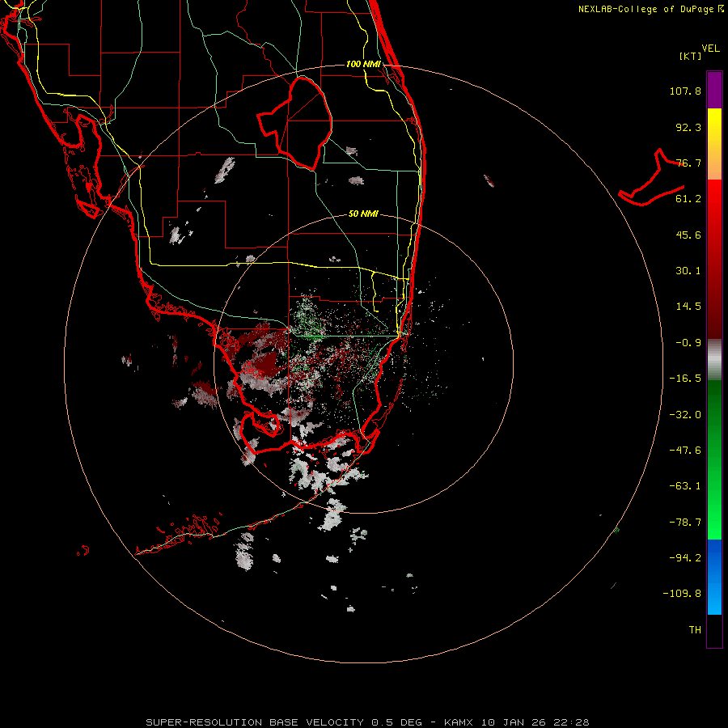
Task: Click the VEL legend title
Action: tap(710, 49)
